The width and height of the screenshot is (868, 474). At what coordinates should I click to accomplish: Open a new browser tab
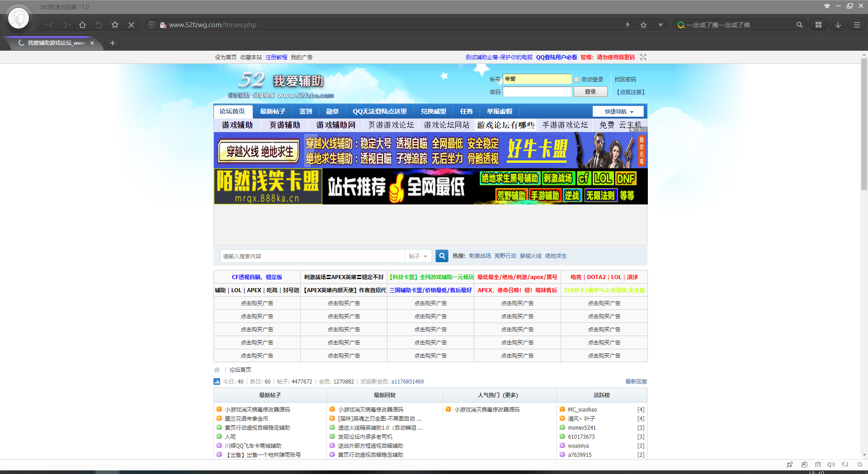113,43
